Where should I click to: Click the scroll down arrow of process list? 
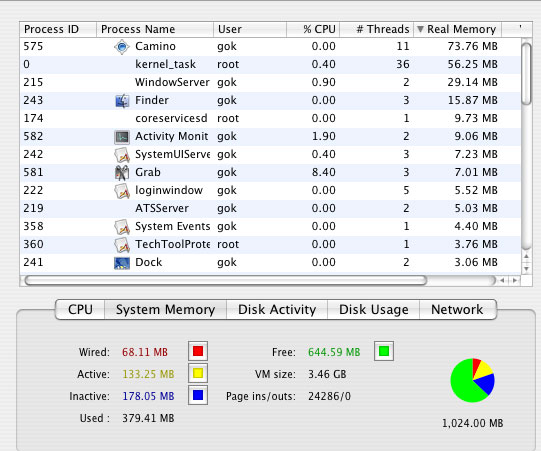(x=527, y=268)
